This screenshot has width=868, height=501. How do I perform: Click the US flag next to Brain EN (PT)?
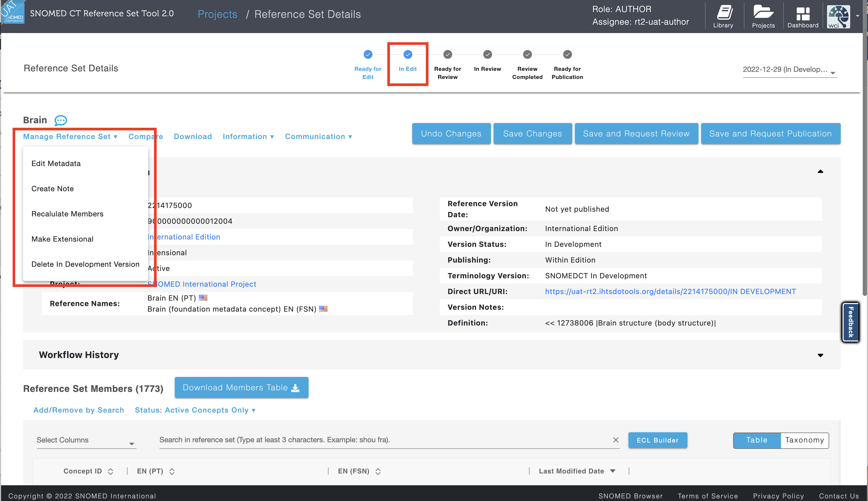coord(203,298)
